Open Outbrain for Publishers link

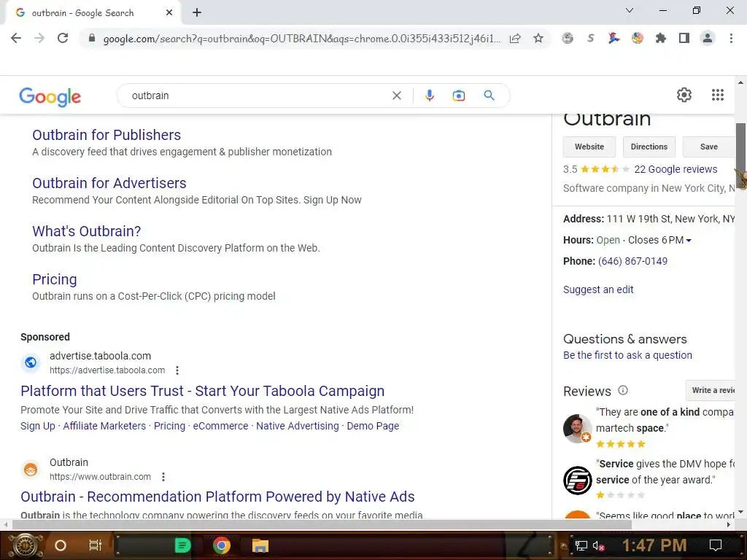click(x=107, y=135)
